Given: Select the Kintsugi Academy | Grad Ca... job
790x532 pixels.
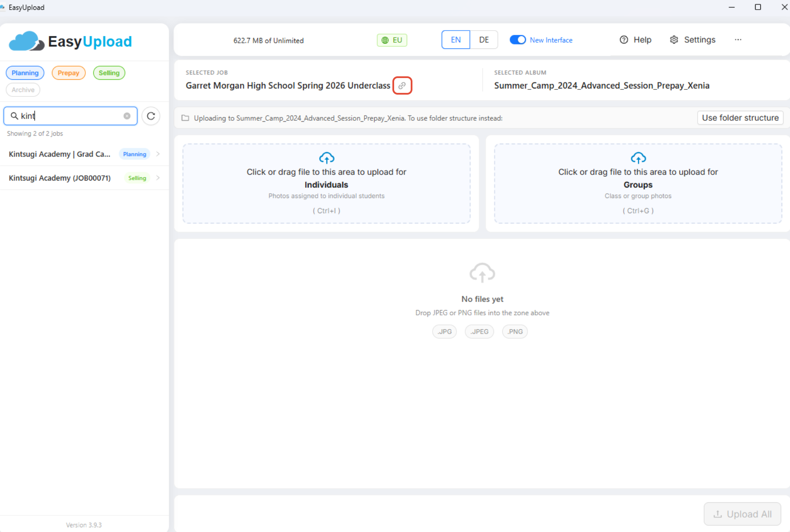Looking at the screenshot, I should coord(84,154).
